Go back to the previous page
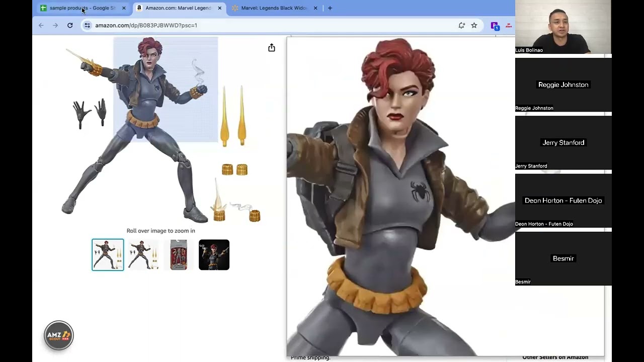 point(41,25)
